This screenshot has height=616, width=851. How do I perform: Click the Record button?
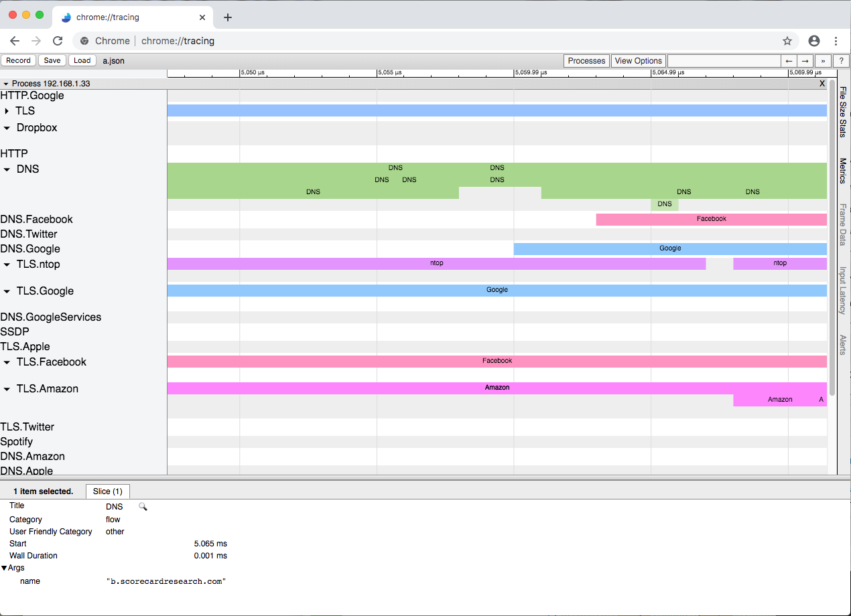19,60
